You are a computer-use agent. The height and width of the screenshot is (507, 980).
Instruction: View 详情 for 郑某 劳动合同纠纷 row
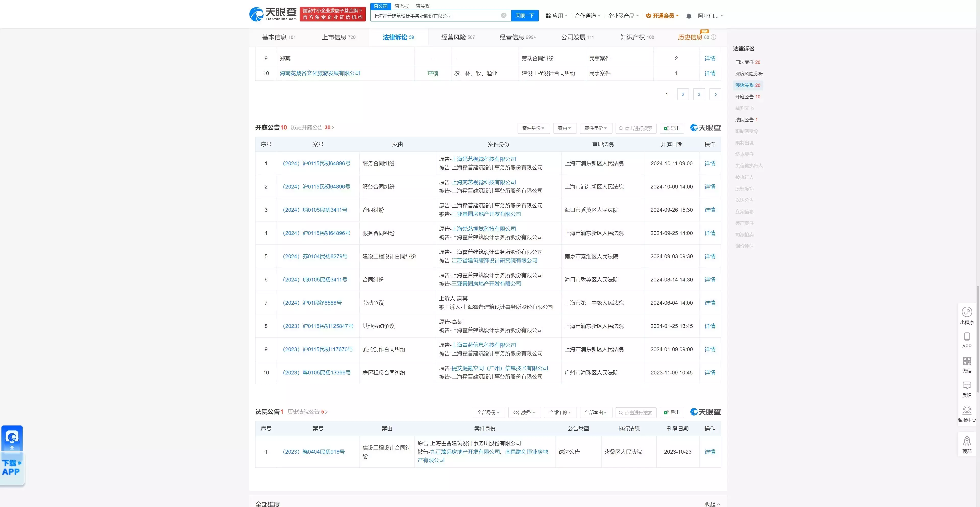coord(710,58)
